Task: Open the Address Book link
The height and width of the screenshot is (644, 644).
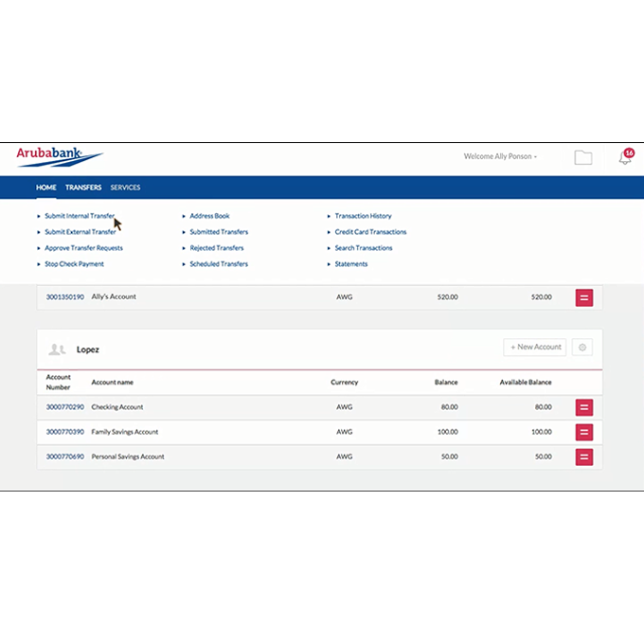Action: pos(209,216)
